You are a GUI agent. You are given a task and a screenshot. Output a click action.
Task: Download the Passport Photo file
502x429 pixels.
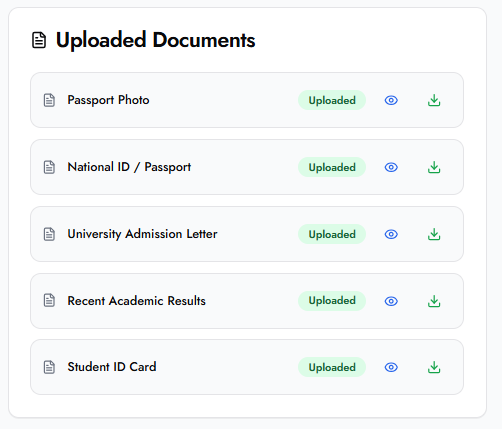(x=434, y=100)
